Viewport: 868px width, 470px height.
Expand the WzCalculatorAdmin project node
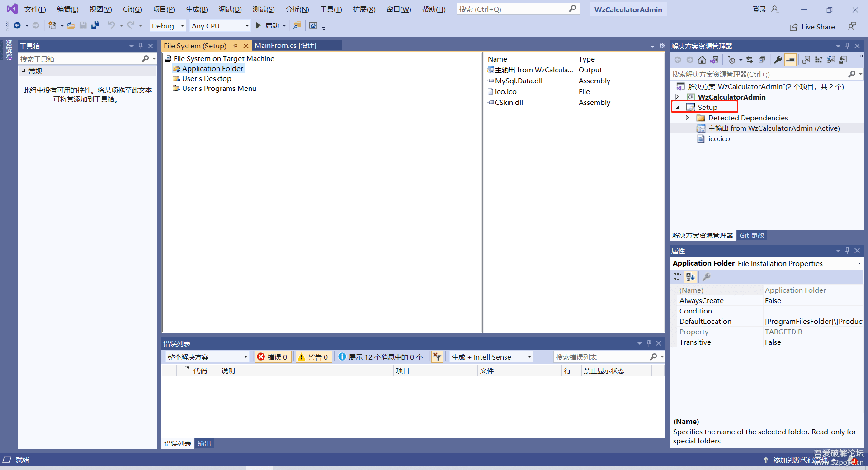pos(677,97)
